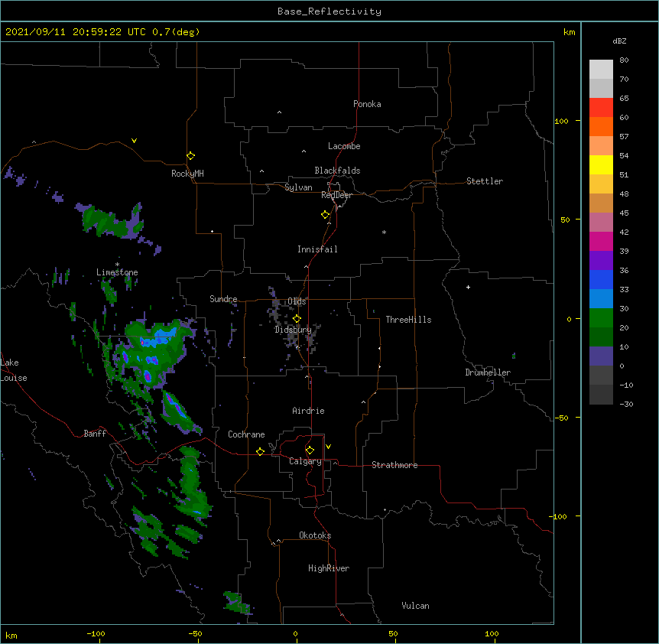Click the bright green 20-30 dBZ legend swatch
Image resolution: width=659 pixels, height=644 pixels.
coord(601,318)
